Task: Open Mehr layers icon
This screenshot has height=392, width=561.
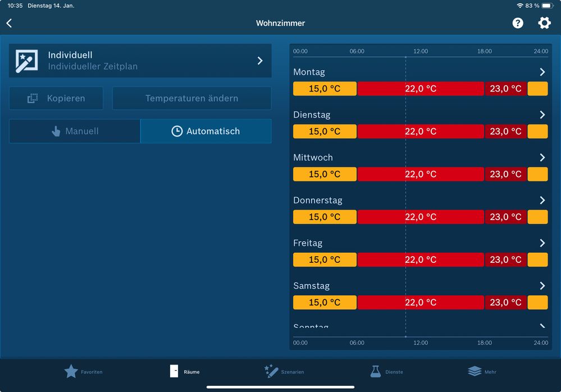Action: [x=475, y=371]
